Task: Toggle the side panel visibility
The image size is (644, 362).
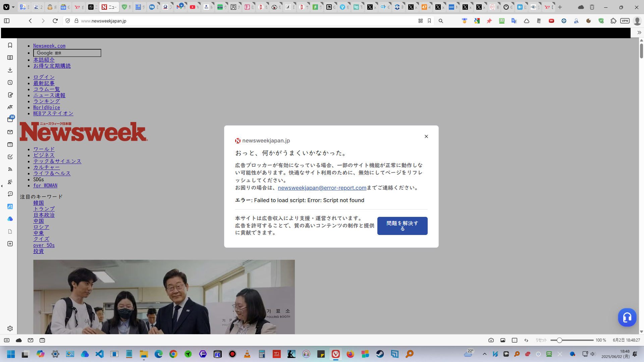Action: (x=7, y=21)
